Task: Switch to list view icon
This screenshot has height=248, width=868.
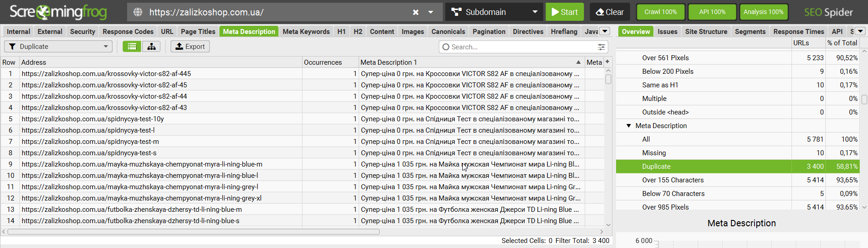Action: [x=132, y=47]
